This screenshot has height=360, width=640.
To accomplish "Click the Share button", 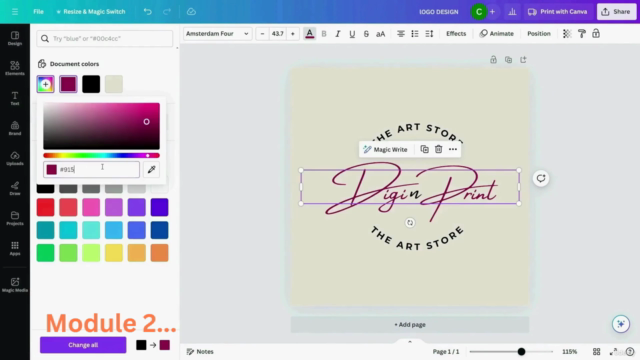I will (x=616, y=12).
